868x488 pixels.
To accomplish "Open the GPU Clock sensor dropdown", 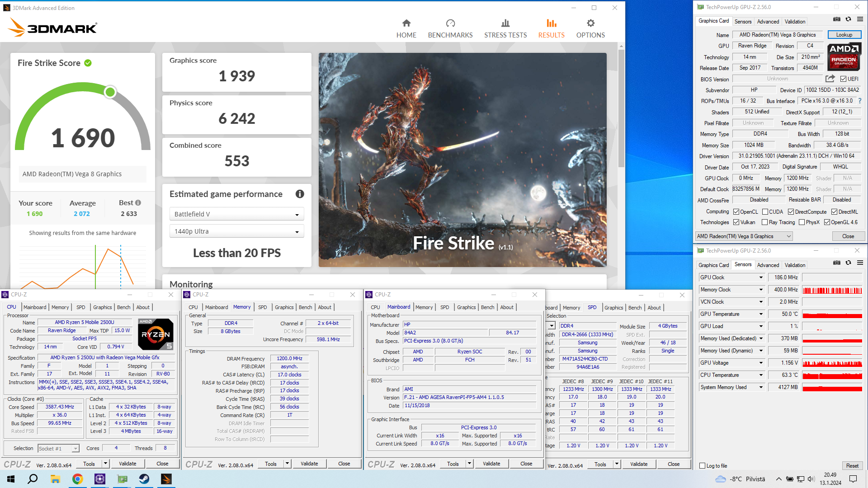I will pos(761,277).
